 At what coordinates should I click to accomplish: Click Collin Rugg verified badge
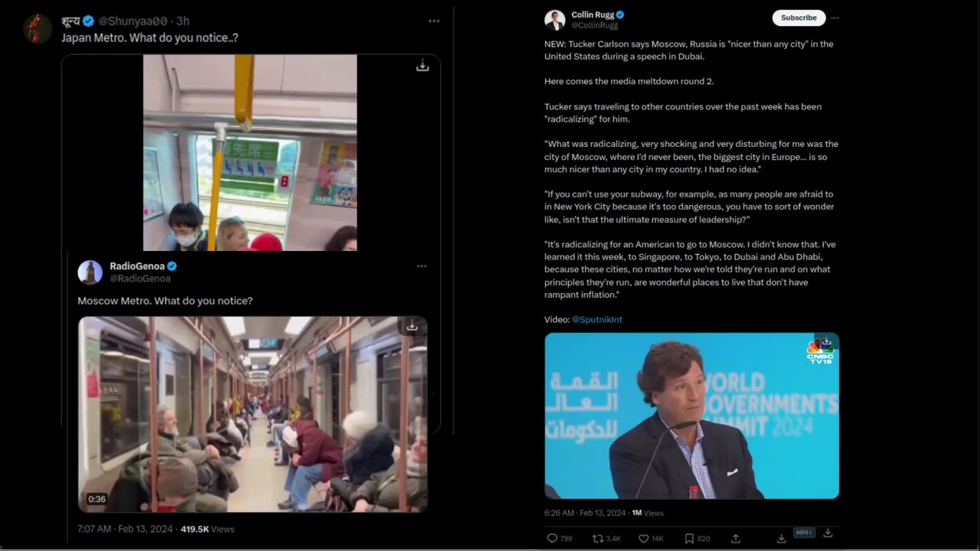[x=620, y=15]
